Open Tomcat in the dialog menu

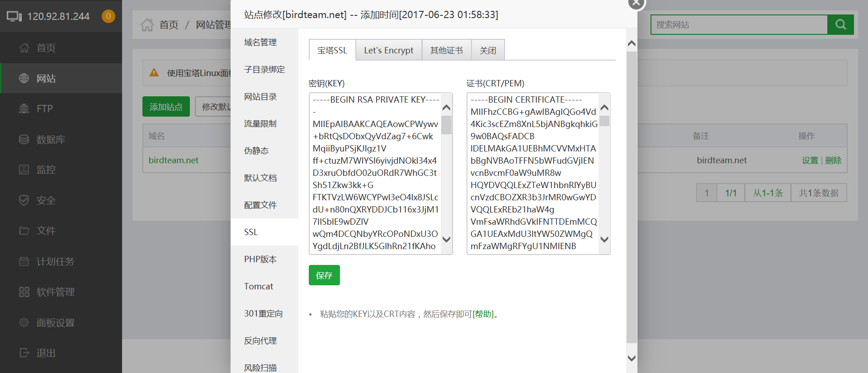coord(264,286)
